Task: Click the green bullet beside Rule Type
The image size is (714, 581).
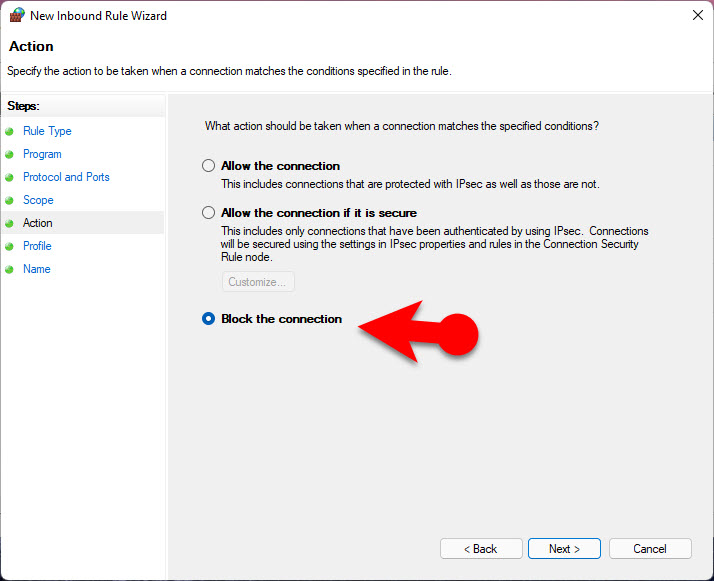Action: coord(9,132)
